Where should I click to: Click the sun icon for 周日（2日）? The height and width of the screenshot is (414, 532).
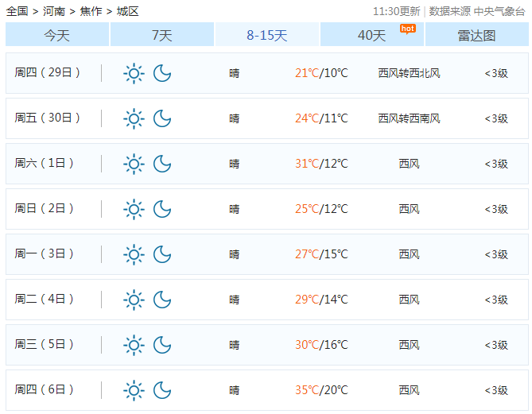134,209
